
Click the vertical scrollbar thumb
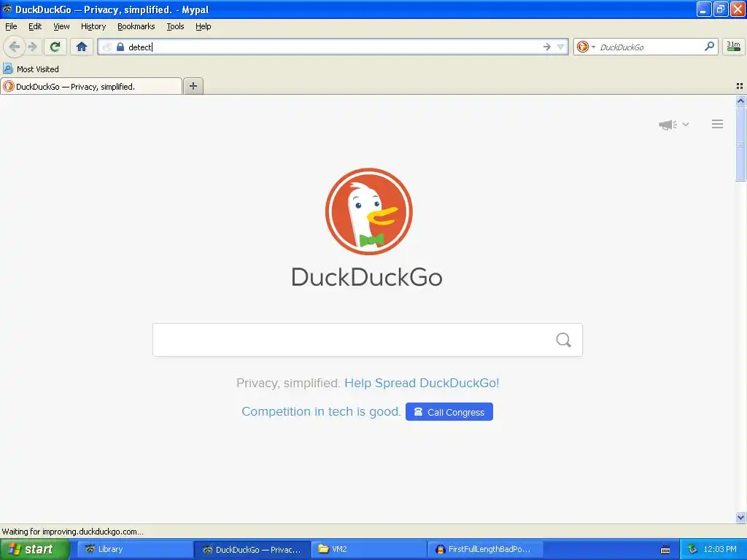[x=740, y=144]
